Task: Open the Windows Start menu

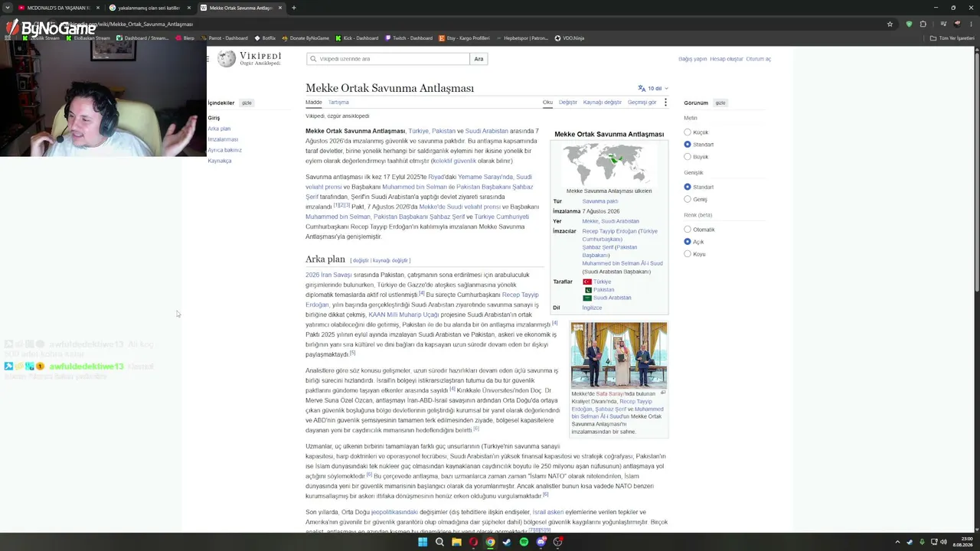Action: pyautogui.click(x=423, y=542)
